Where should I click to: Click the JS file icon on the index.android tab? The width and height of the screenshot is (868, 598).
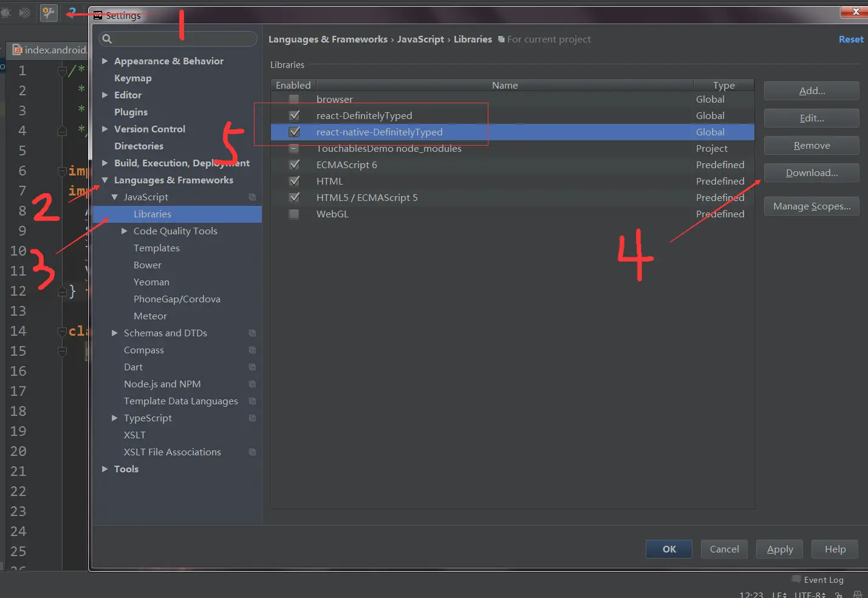18,50
